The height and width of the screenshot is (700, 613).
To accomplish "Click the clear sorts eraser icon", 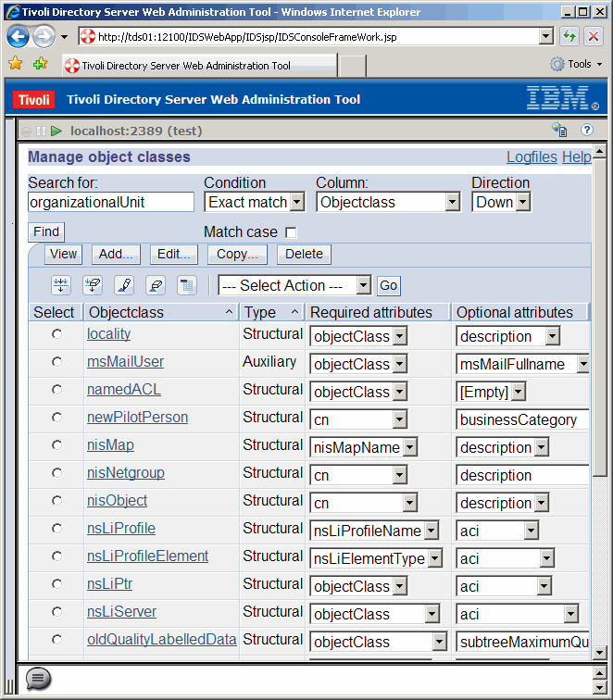I will (156, 285).
